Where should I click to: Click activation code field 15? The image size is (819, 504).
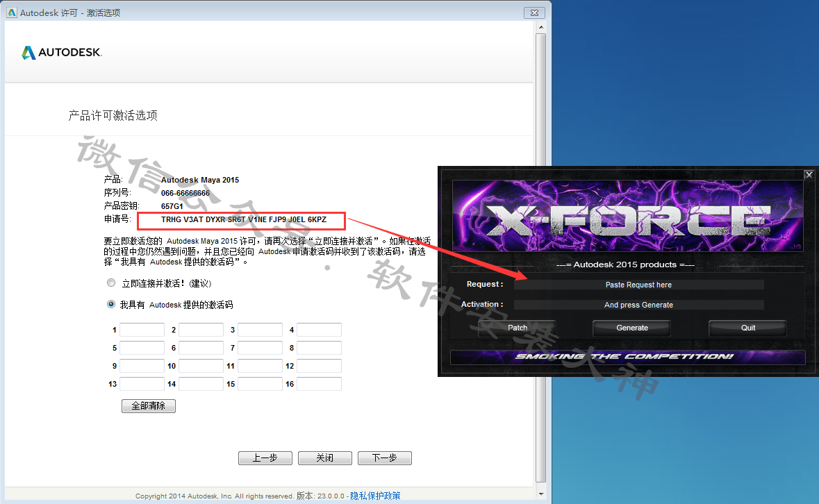tap(260, 384)
